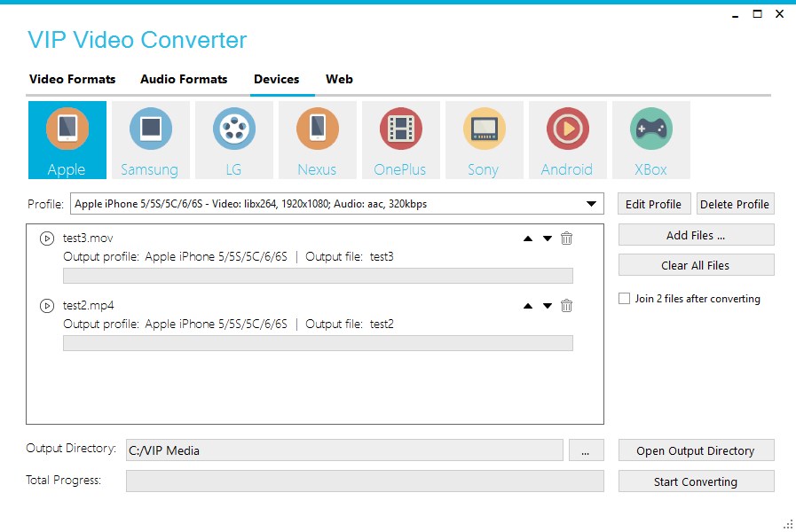Screen dimensions: 796x532
Task: Click Clear All Files button
Action: click(696, 265)
